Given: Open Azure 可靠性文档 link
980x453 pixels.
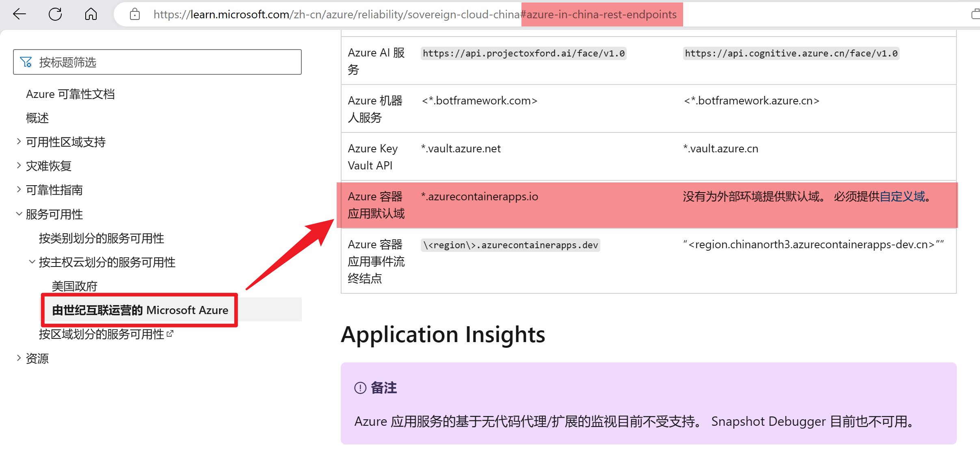Looking at the screenshot, I should tap(70, 94).
